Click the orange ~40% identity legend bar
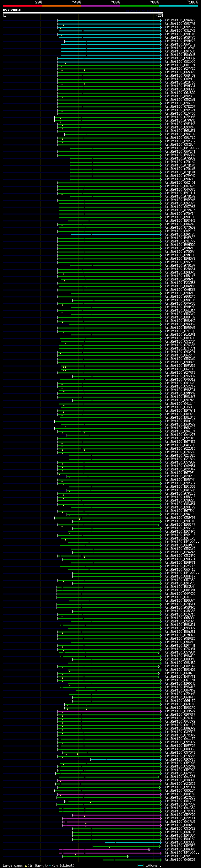 point(61,6)
